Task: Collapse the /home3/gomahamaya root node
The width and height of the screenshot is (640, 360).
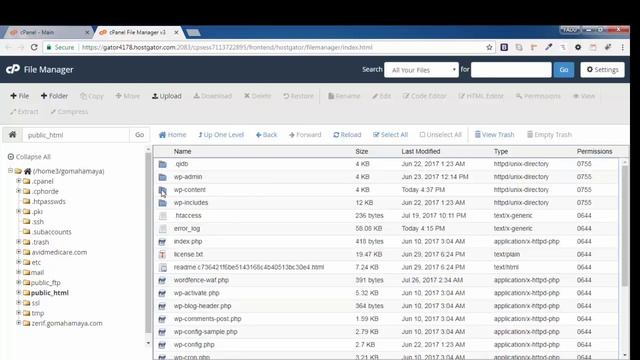Action: coord(10,171)
